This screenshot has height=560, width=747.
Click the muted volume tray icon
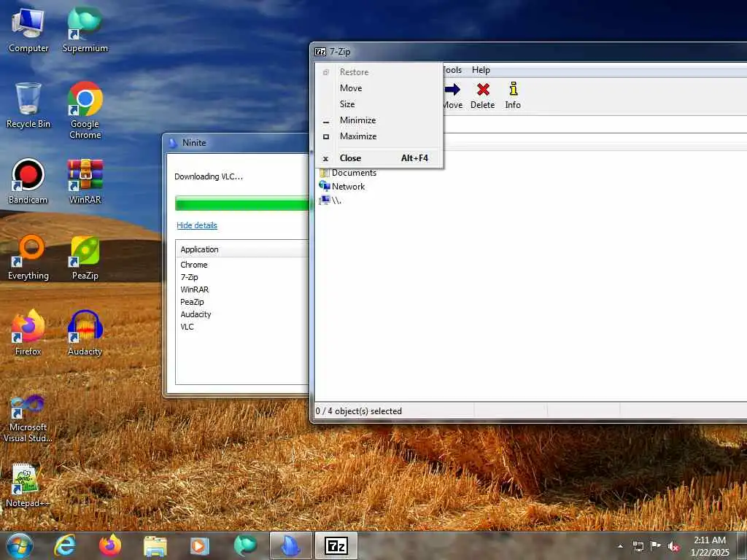coord(673,546)
